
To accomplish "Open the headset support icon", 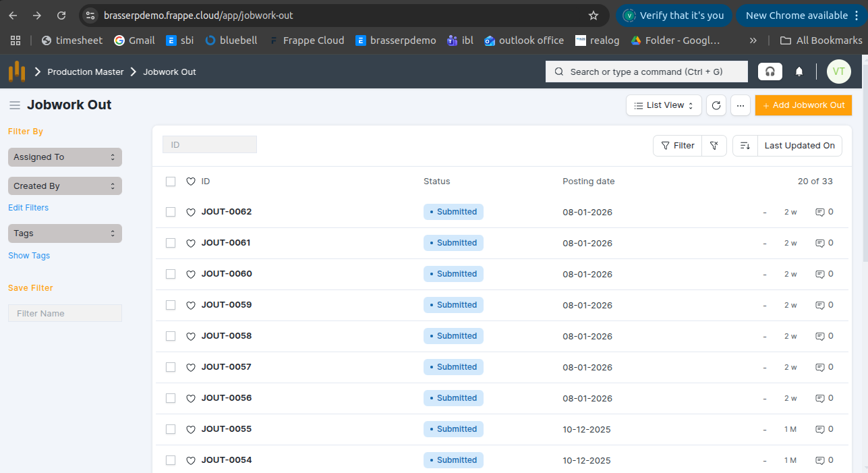I will coord(770,72).
